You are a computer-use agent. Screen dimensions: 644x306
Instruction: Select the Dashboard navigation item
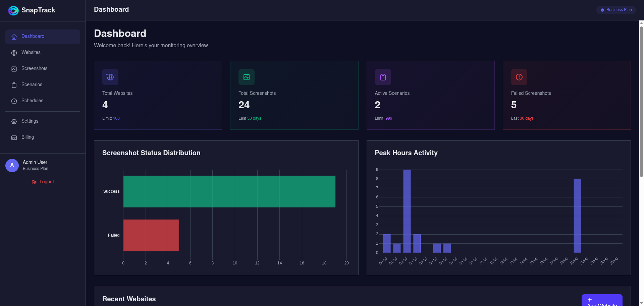[x=33, y=36]
